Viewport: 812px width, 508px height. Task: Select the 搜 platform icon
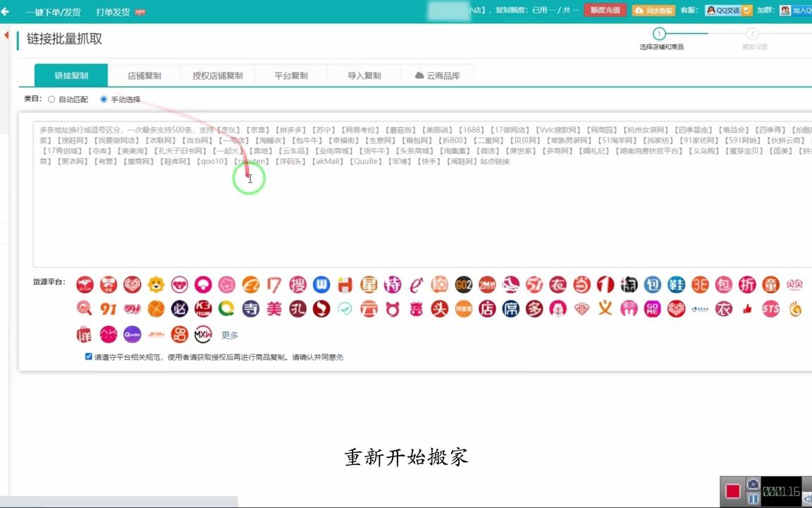pos(298,285)
